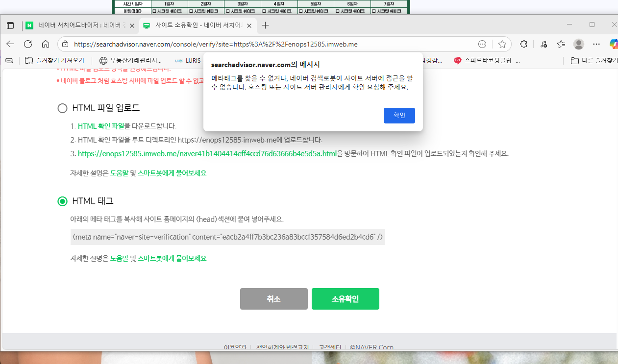Open 부동산거래관리시... bookmark
Image resolution: width=618 pixels, height=364 pixels.
(x=130, y=61)
